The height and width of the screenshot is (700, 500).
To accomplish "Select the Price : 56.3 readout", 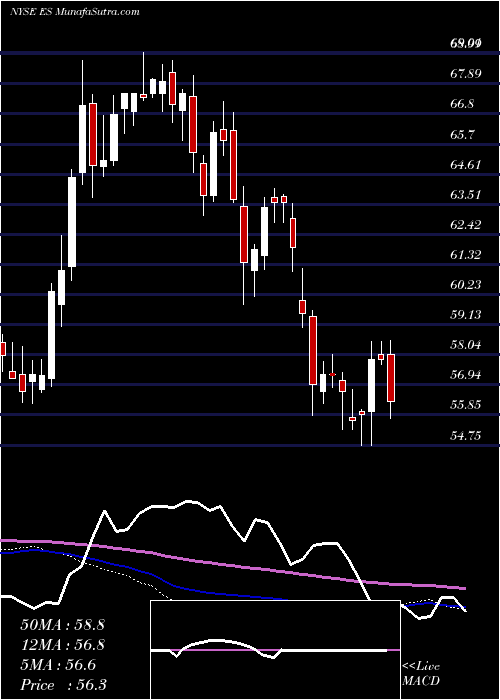I will (x=63, y=685).
